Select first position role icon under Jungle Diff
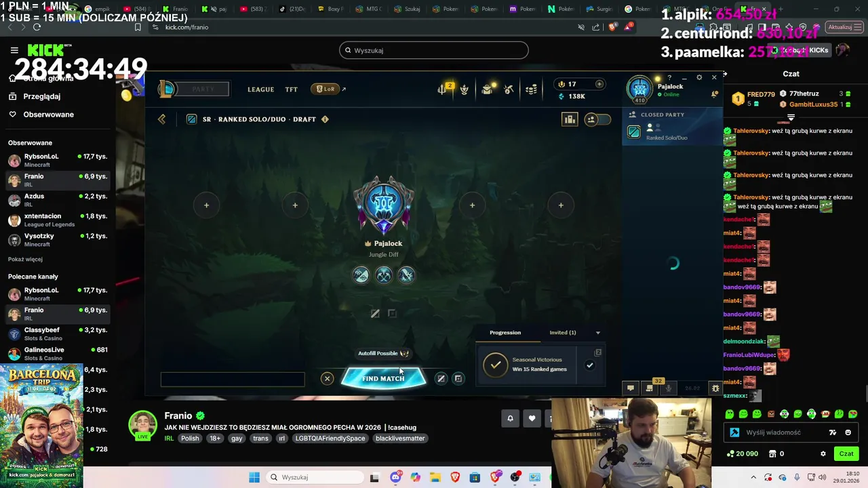This screenshot has width=868, height=488. point(361,274)
